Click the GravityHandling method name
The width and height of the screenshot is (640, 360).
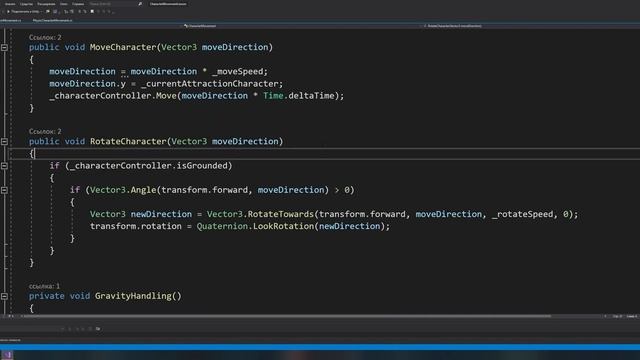tap(133, 296)
